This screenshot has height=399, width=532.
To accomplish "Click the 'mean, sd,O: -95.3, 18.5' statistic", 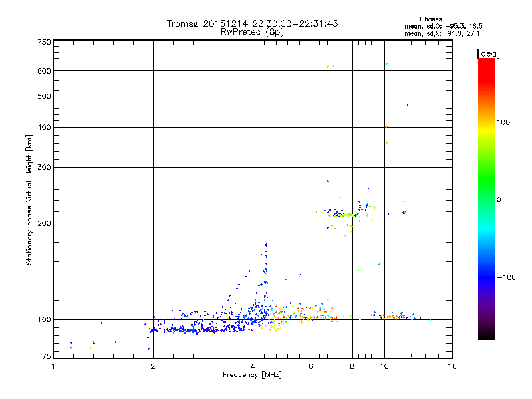I will click(x=443, y=26).
